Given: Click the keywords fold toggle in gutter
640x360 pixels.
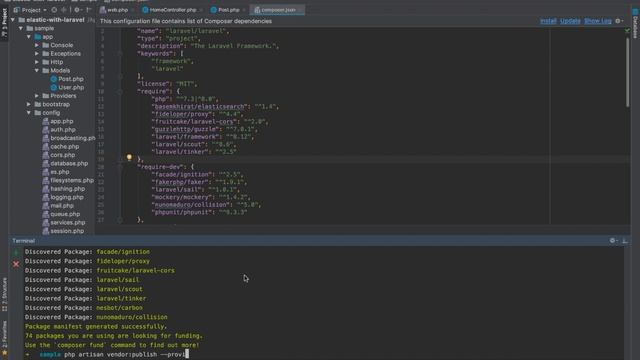Looking at the screenshot, I should click(x=120, y=53).
